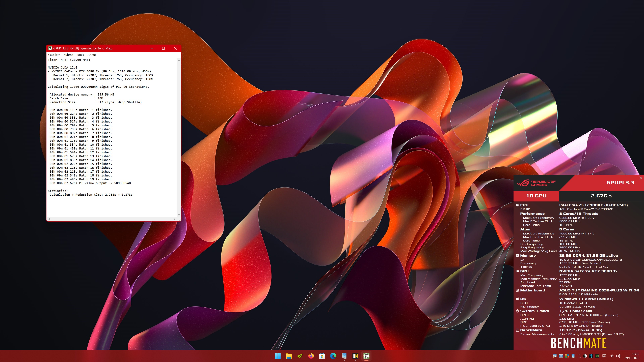Click 'ASUS TUF GAMING Z690-PLUS WIFI D4' text
Viewport: 644px width, 362px height.
599,290
